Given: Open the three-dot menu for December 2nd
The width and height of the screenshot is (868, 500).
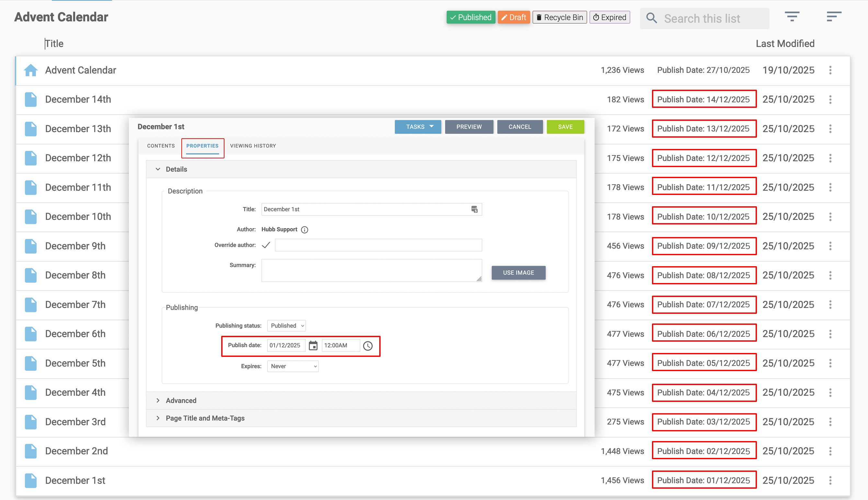Looking at the screenshot, I should point(830,451).
